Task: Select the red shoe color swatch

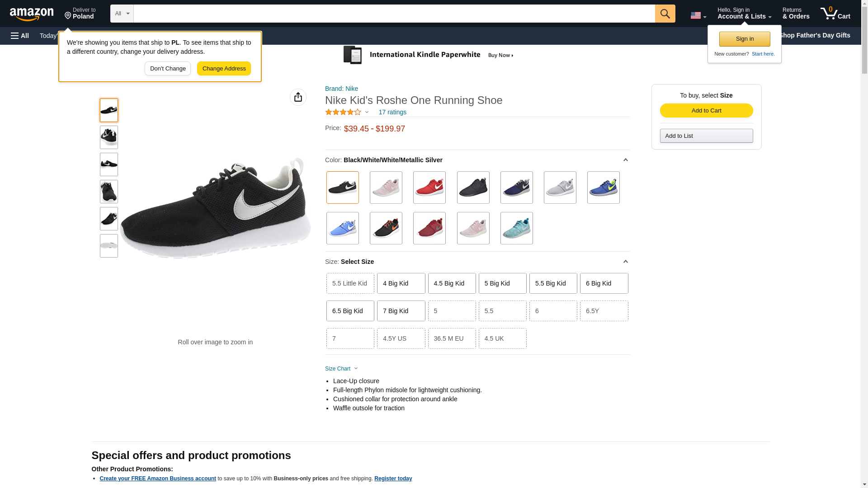Action: tap(429, 188)
